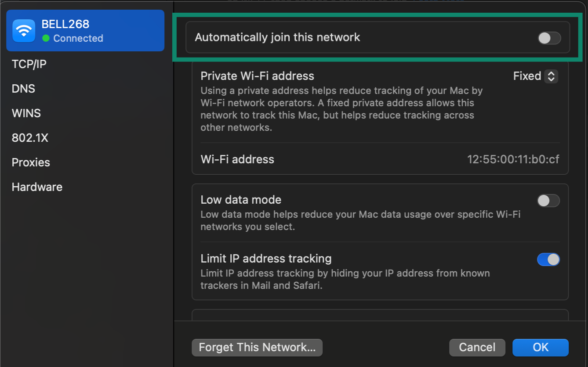Screen dimensions: 588x367
Task: Open the Hardware settings section
Action: [37, 187]
